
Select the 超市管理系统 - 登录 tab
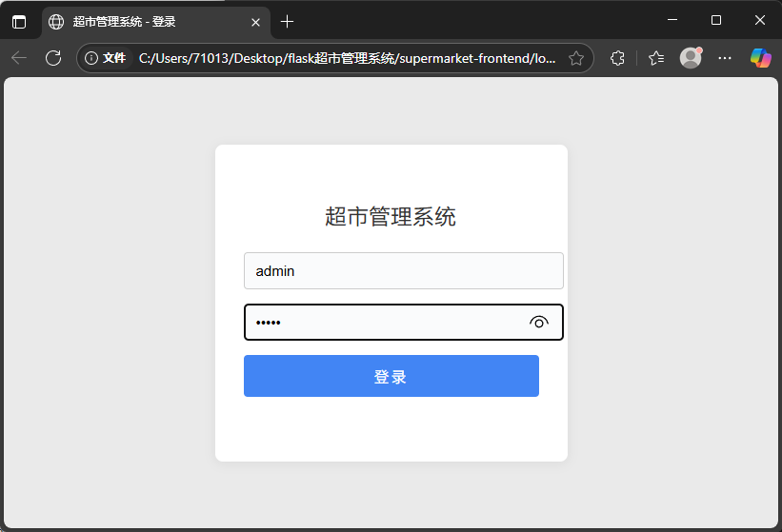coord(156,23)
